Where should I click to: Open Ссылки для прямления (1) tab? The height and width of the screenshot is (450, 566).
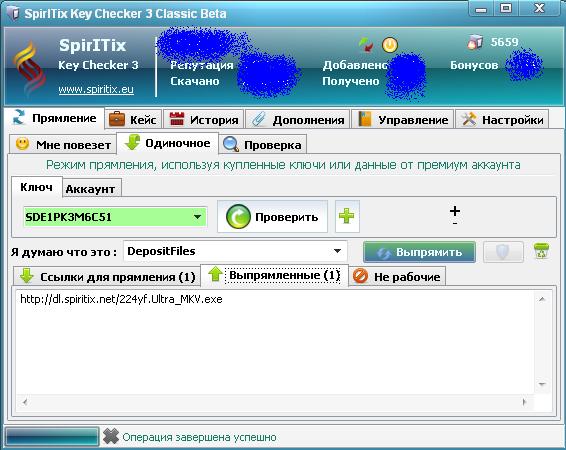coord(107,277)
